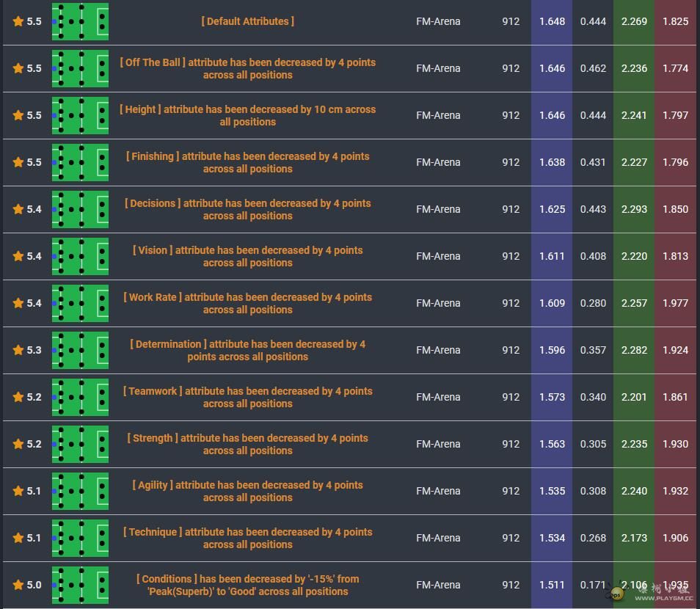Click the star icon in Conditions row
700x609 pixels.
pyautogui.click(x=18, y=585)
